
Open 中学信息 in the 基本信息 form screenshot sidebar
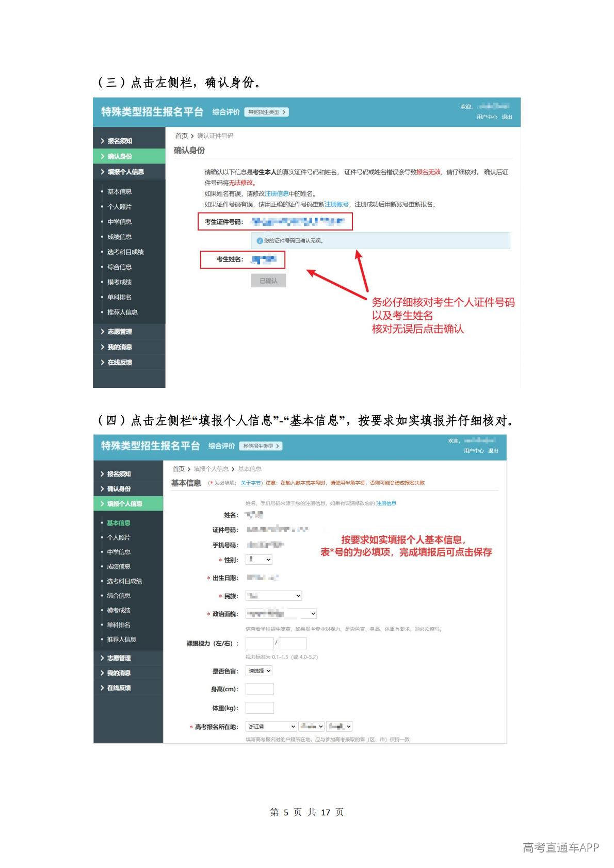click(118, 552)
